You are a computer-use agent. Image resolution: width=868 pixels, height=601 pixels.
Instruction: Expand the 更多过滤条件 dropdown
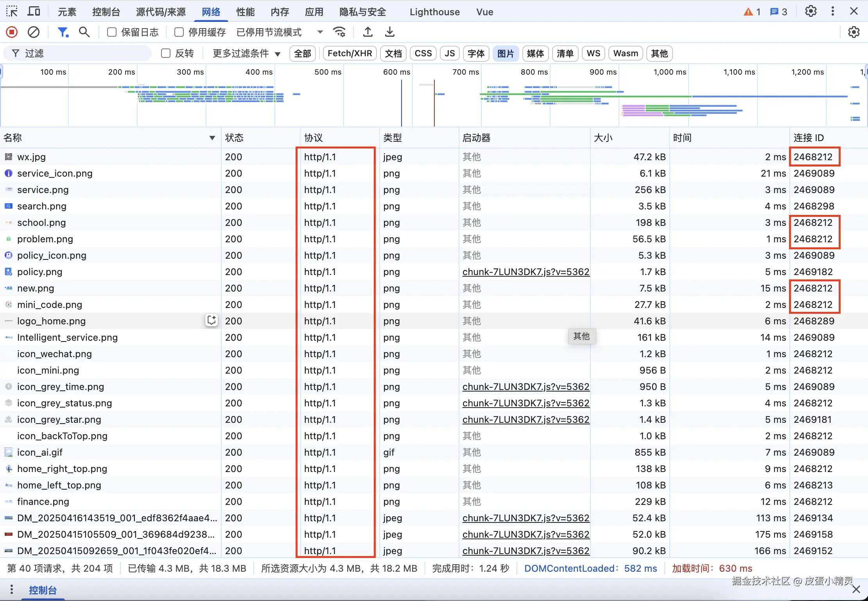[x=246, y=53]
